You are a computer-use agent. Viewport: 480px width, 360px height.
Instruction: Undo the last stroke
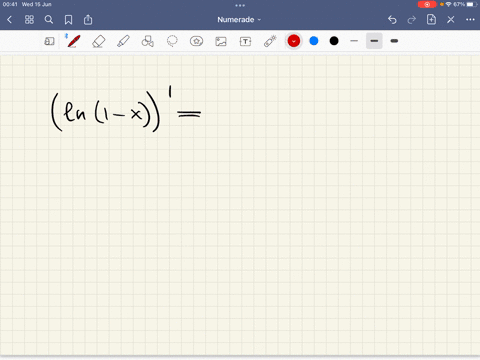392,20
